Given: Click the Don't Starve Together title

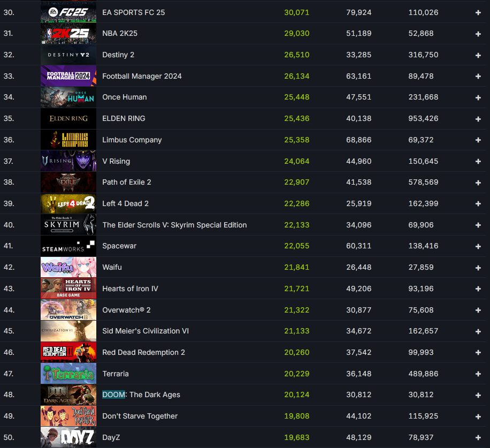Looking at the screenshot, I should pos(140,416).
